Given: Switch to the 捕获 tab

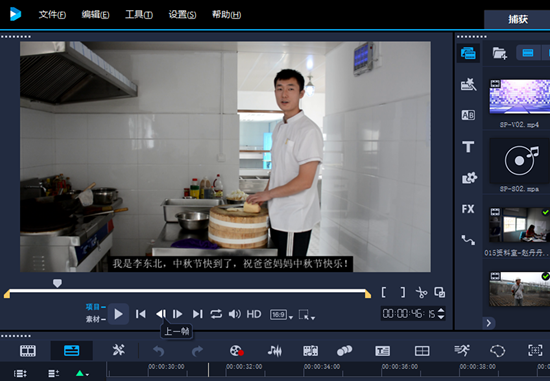Looking at the screenshot, I should (x=518, y=19).
